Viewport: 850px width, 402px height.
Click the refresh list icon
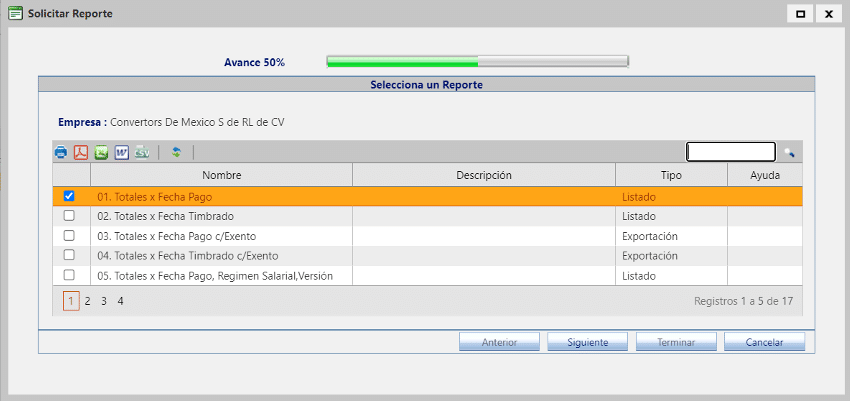point(176,153)
